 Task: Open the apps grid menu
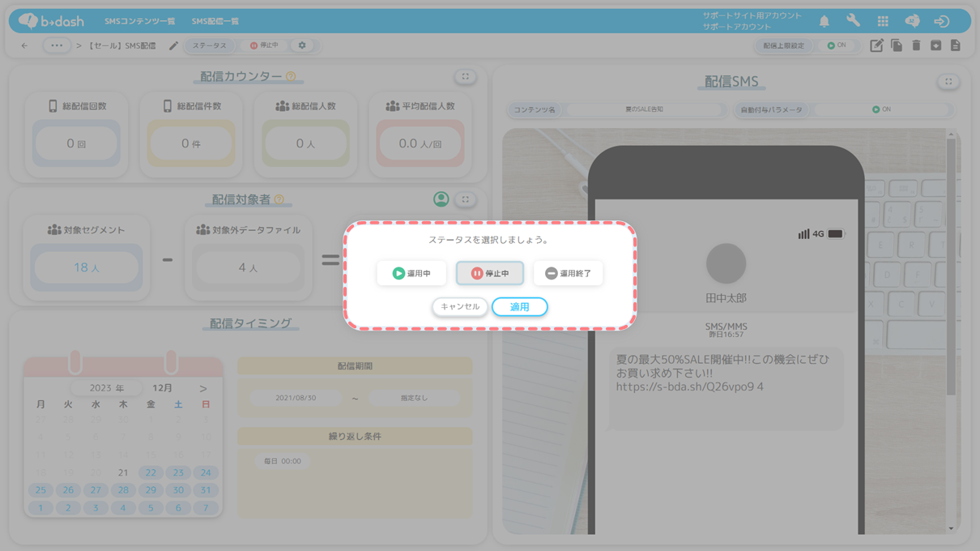883,21
